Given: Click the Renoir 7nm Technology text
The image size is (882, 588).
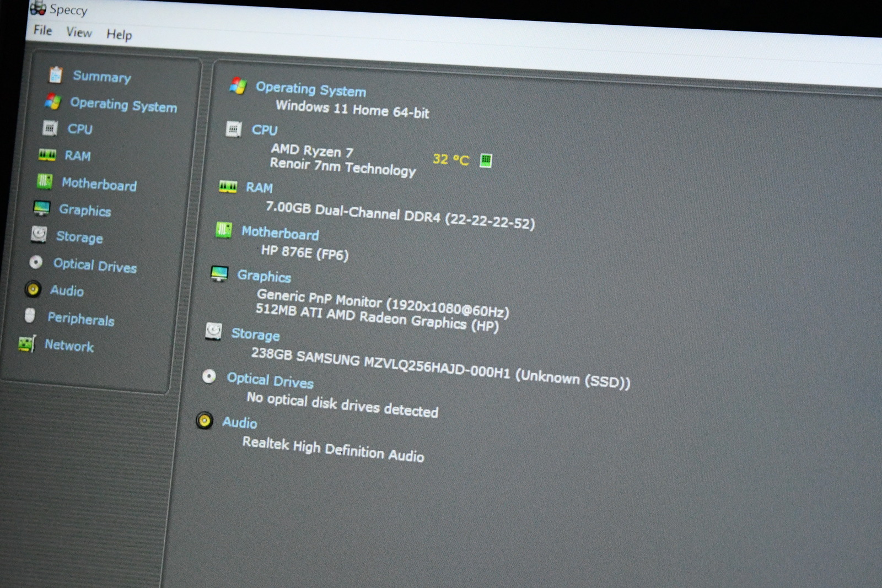Looking at the screenshot, I should click(343, 166).
